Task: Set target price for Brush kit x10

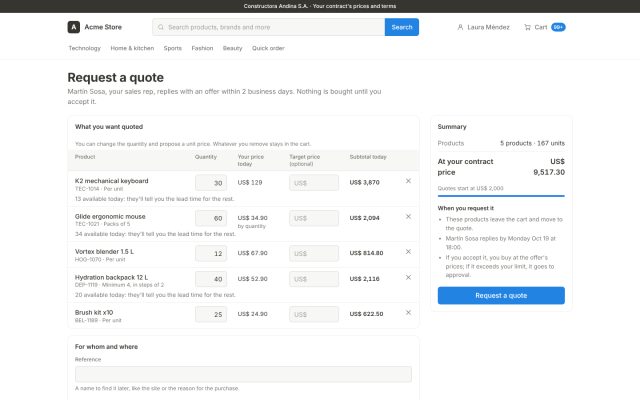Action: pyautogui.click(x=314, y=314)
